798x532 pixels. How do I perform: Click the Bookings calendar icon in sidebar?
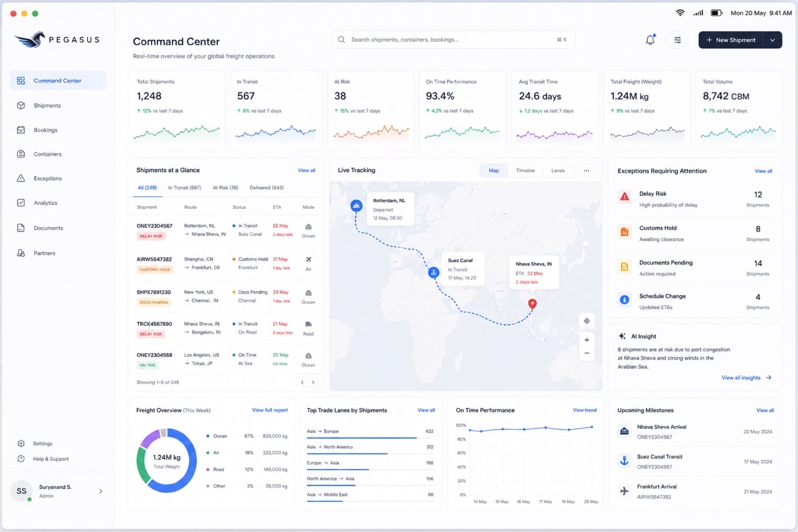(x=21, y=130)
